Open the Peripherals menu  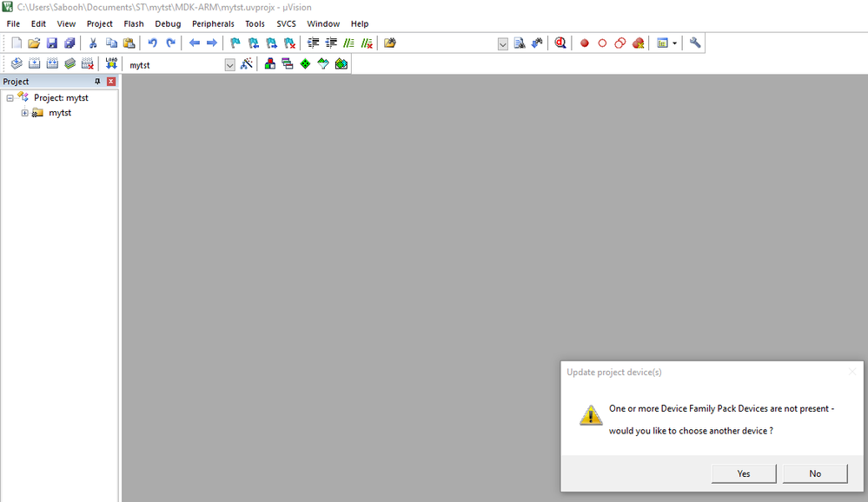pyautogui.click(x=213, y=23)
